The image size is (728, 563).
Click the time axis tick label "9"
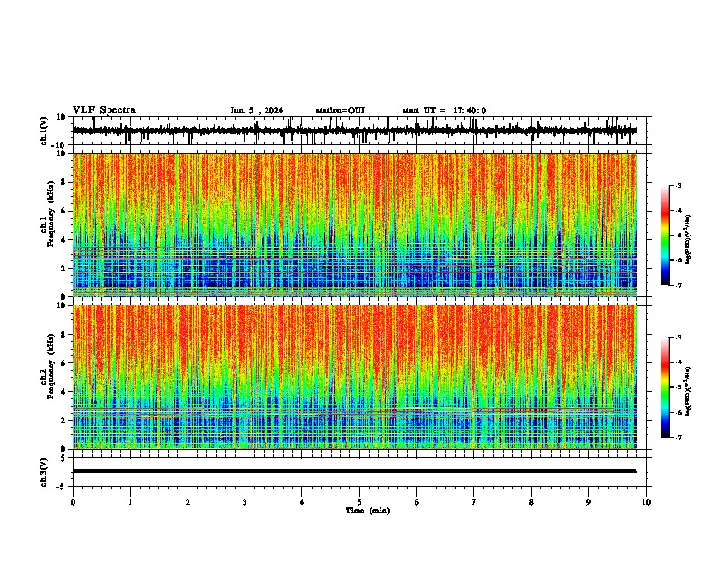(588, 502)
